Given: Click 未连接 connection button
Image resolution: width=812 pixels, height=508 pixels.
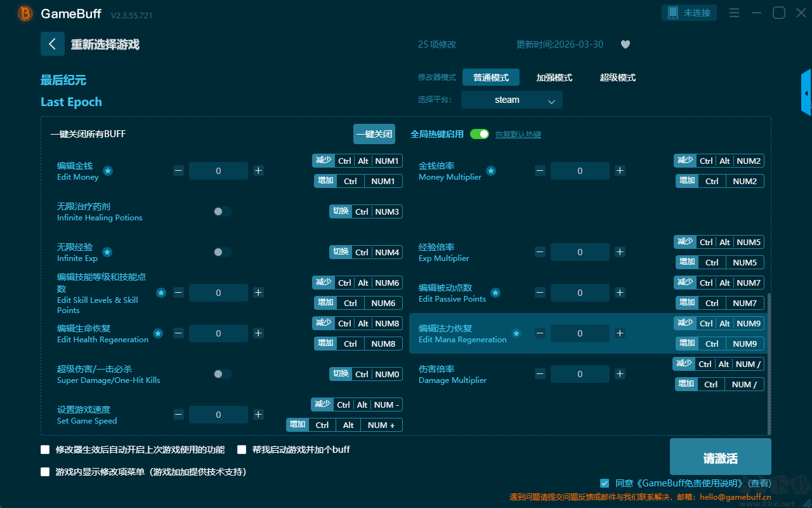Looking at the screenshot, I should 690,13.
